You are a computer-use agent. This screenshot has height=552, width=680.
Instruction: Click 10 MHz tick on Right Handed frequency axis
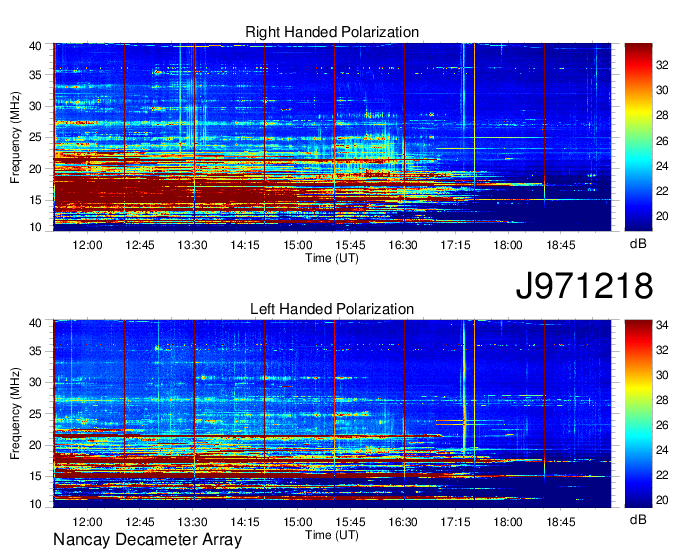pos(35,228)
